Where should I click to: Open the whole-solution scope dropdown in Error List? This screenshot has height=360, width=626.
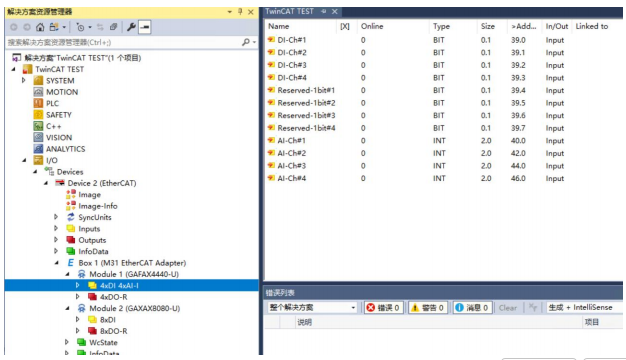pos(312,307)
